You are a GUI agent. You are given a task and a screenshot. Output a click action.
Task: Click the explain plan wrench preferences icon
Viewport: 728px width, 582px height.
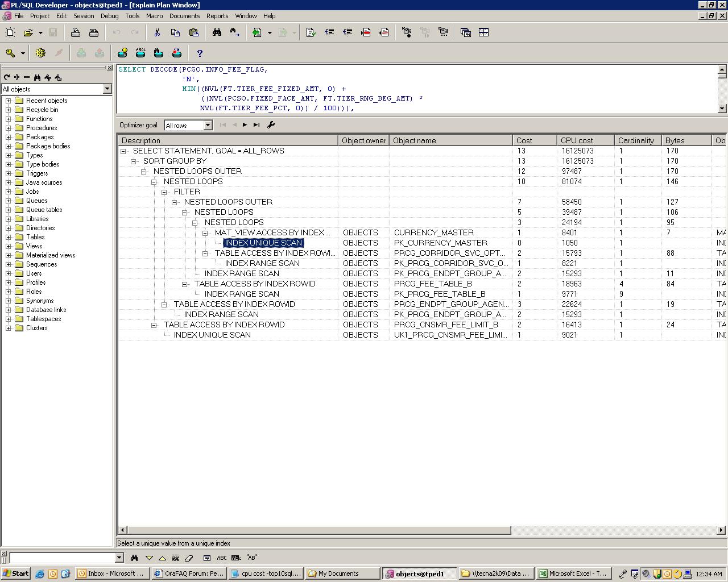coord(271,124)
